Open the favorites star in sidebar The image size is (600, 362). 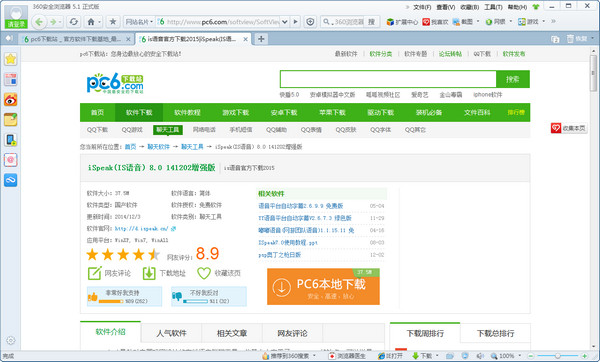[x=11, y=59]
